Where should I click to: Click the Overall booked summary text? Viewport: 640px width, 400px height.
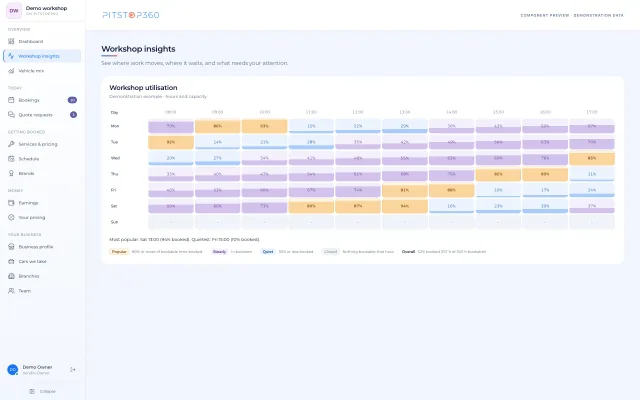click(x=444, y=252)
